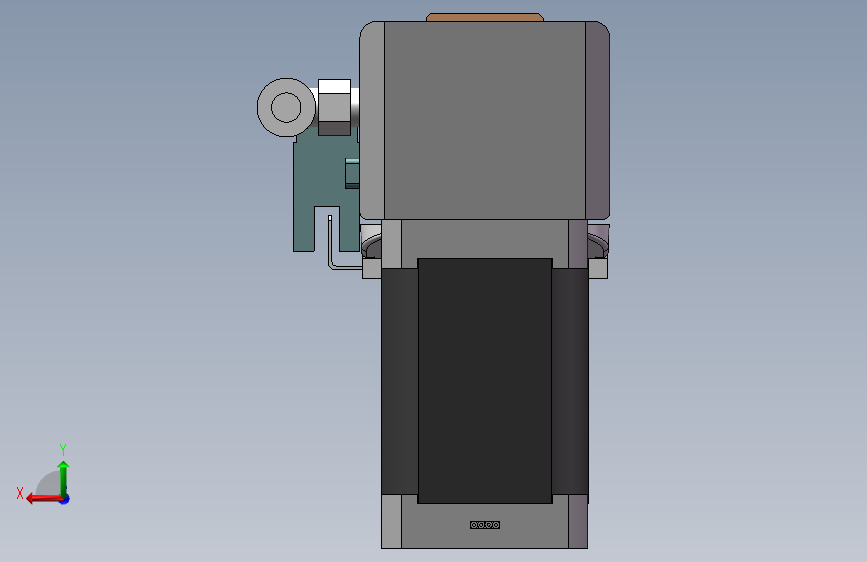Viewport: 867px width, 562px height.
Task: Select the hex nut beside the washer
Action: pyautogui.click(x=334, y=108)
